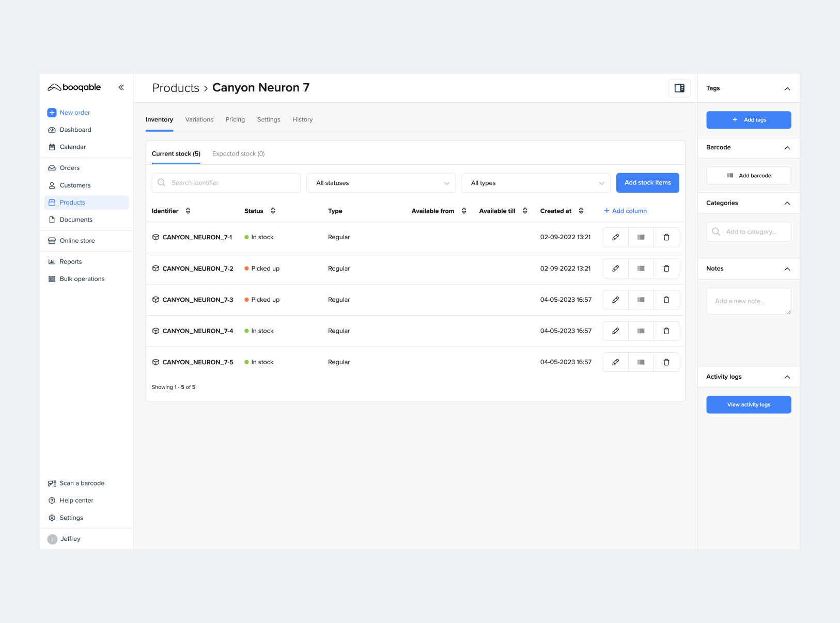This screenshot has width=840, height=623.
Task: Open the Expected stock tab
Action: coord(238,153)
